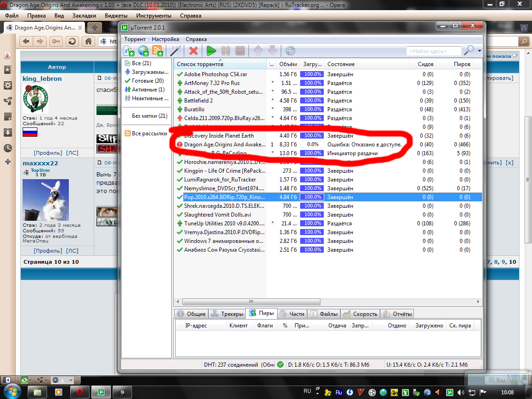Image resolution: width=532 pixels, height=399 pixels.
Task: Select Готовые (20) category in sidebar
Action: pos(144,81)
